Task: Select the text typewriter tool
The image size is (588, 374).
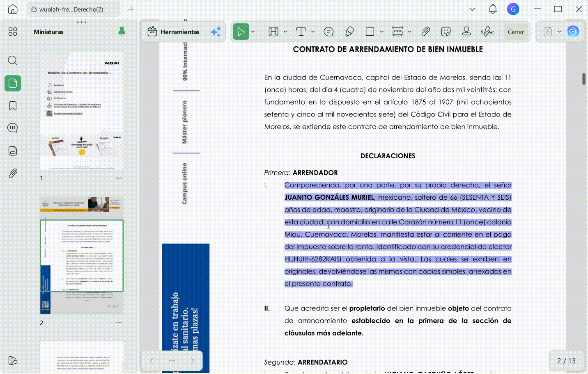Action: [x=301, y=32]
